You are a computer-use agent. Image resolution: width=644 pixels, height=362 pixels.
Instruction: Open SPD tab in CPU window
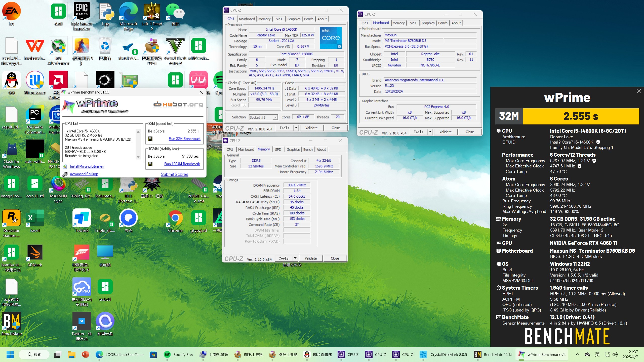pyautogui.click(x=279, y=19)
